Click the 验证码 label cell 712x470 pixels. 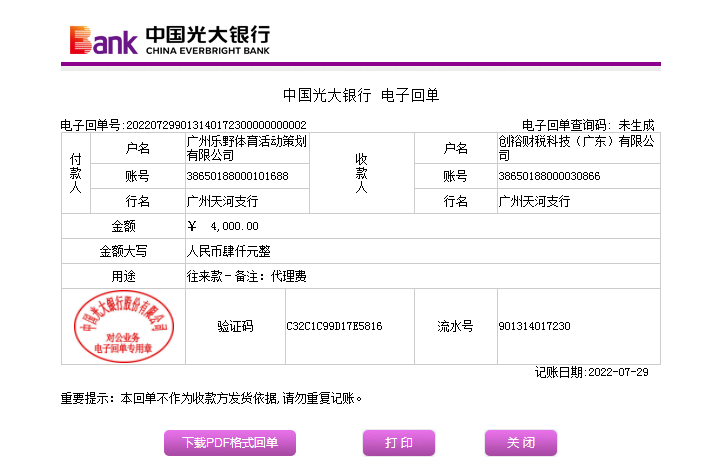pyautogui.click(x=235, y=326)
